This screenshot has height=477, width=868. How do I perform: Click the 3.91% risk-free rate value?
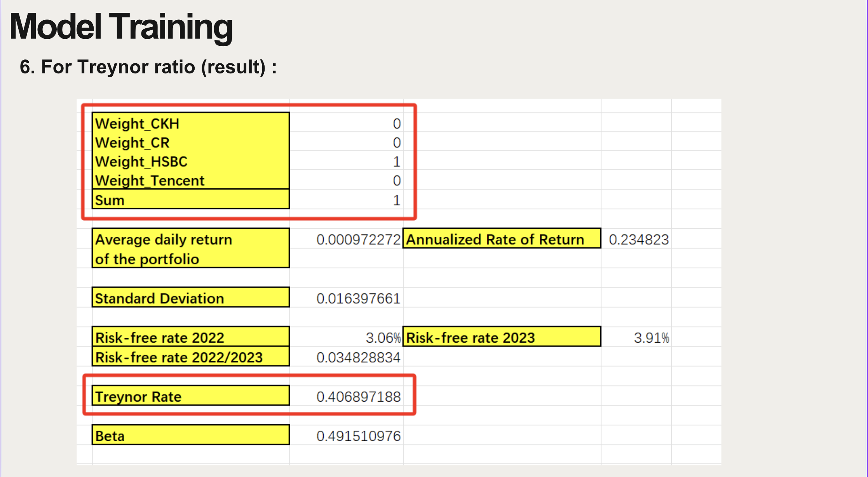click(651, 338)
